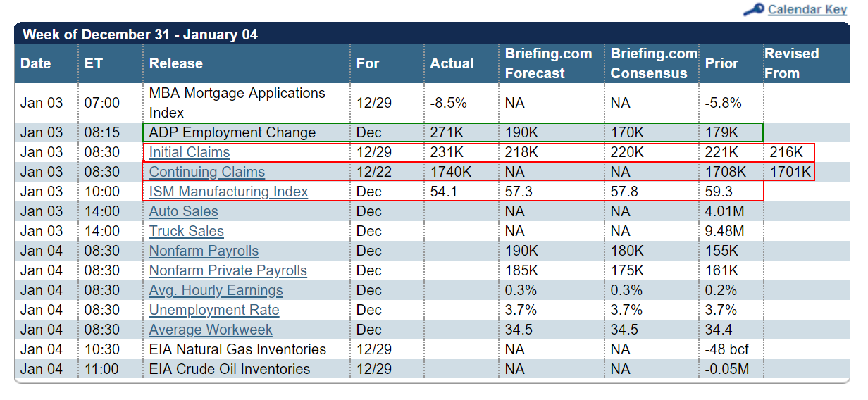868x400 pixels.
Task: Click the For column header
Action: pyautogui.click(x=368, y=63)
